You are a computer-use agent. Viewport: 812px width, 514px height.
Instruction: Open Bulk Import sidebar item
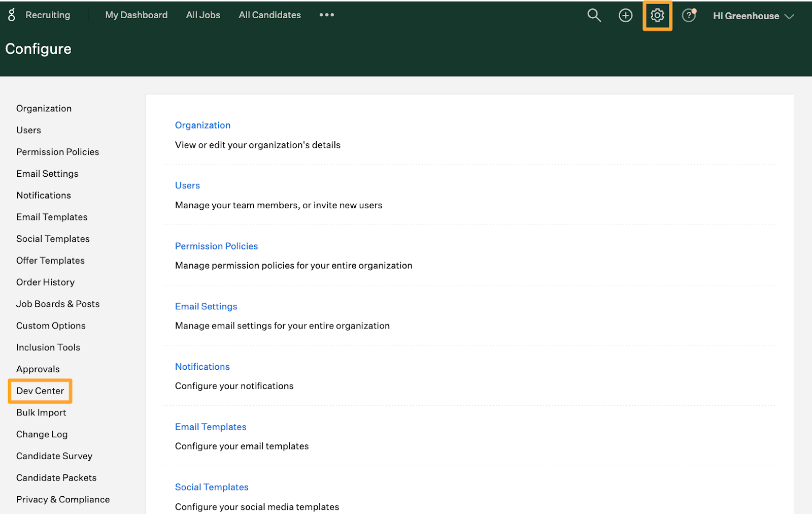(x=41, y=412)
